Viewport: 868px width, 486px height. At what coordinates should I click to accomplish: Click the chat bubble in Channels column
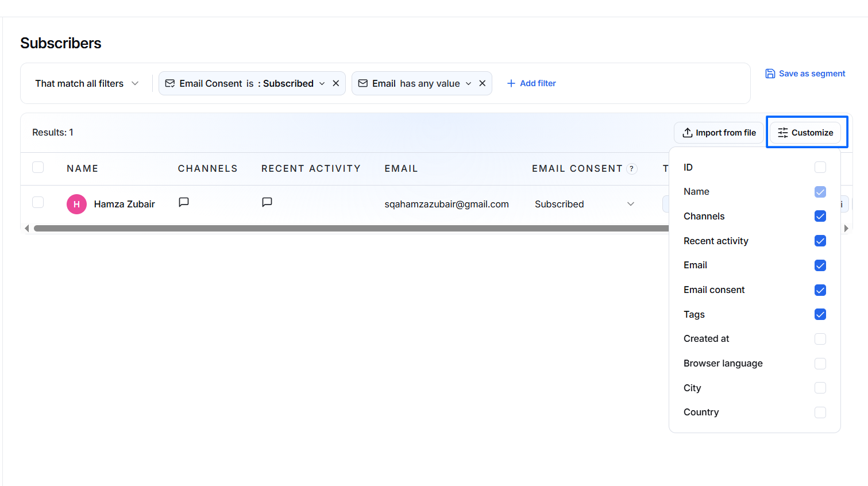[184, 202]
